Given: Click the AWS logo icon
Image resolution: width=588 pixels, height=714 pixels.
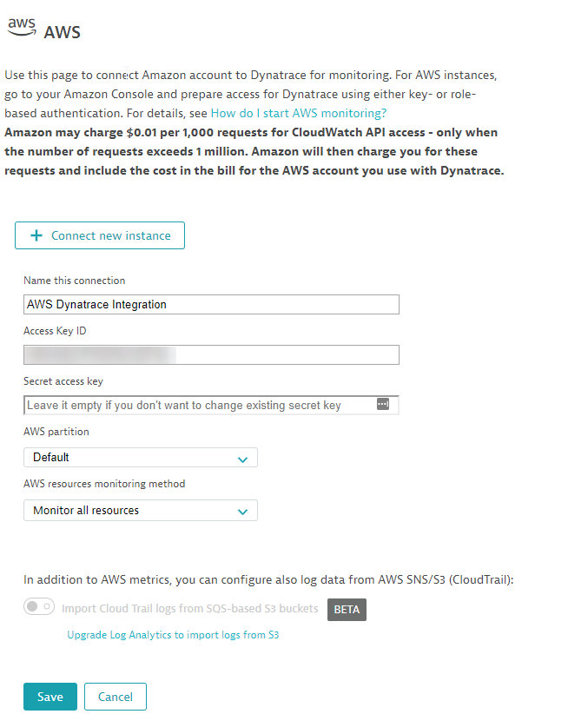Looking at the screenshot, I should point(20,27).
